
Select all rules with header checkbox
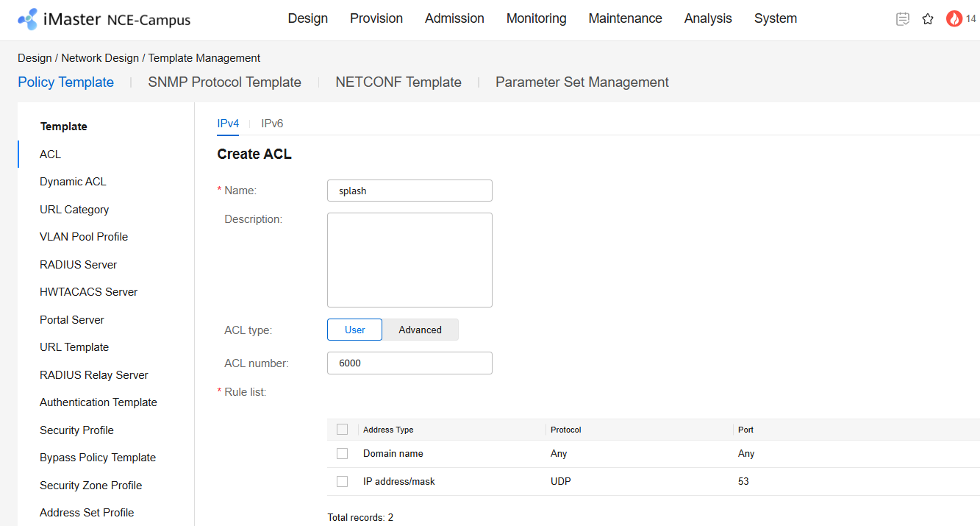(342, 430)
